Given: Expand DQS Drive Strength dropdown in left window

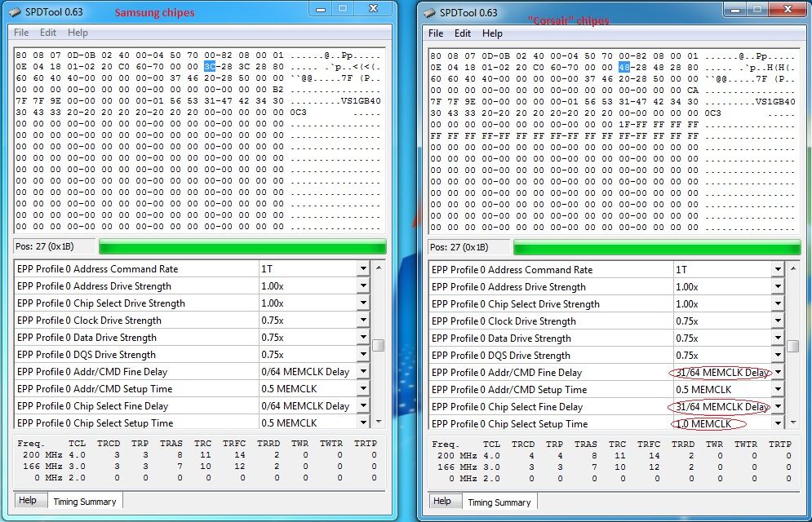Looking at the screenshot, I should 363,354.
